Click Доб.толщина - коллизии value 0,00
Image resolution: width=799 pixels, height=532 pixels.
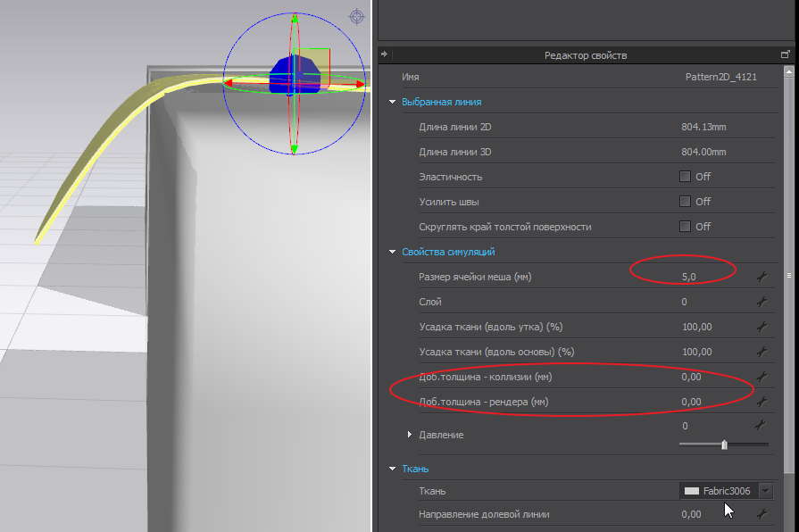(692, 377)
